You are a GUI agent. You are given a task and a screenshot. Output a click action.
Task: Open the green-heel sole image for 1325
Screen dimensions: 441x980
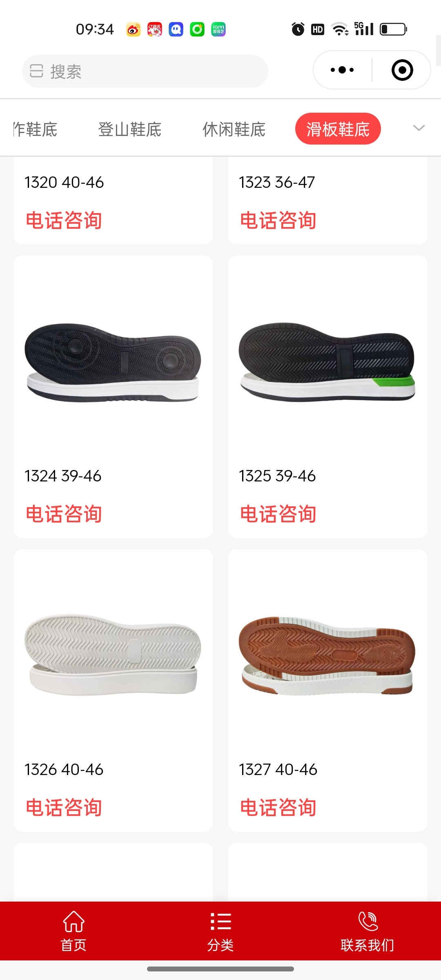point(327,362)
